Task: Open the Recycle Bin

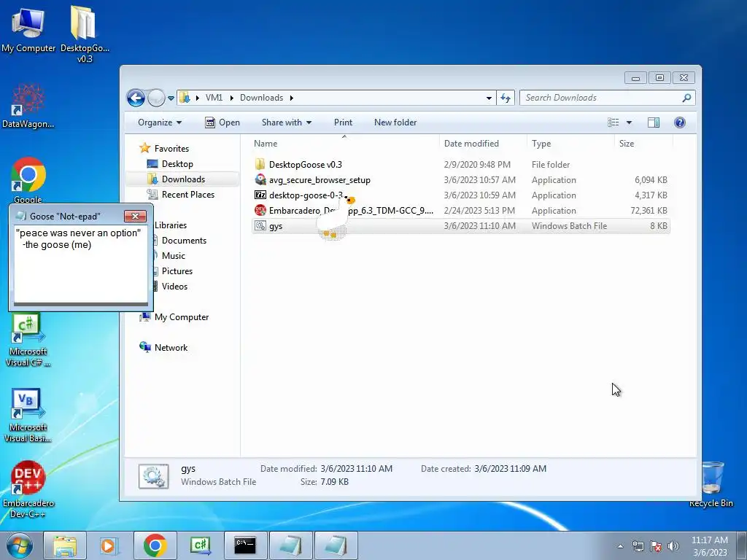Action: [x=711, y=484]
